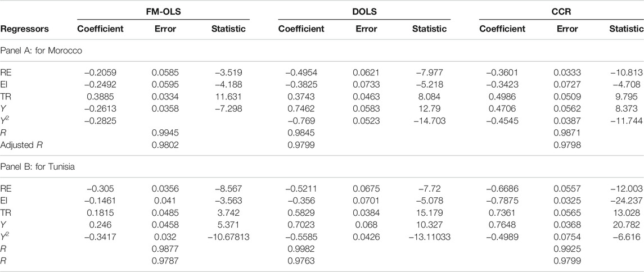Select the Tunisia TR row label
The height and width of the screenshot is (272, 644).
tap(6, 212)
